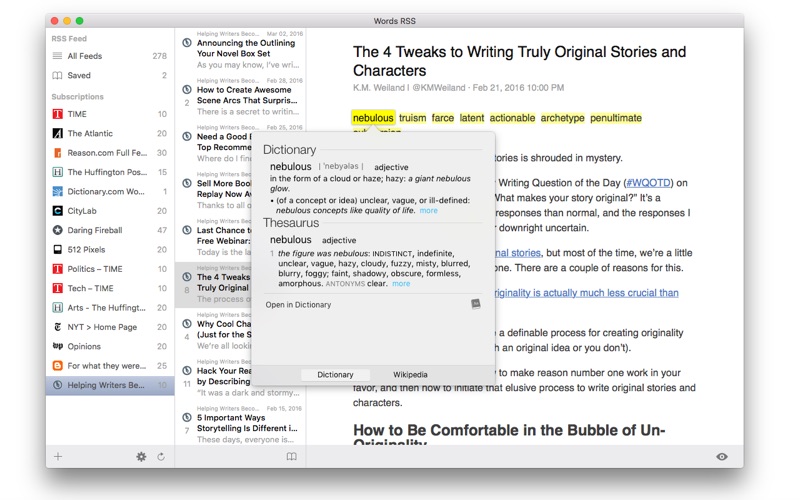Click link ending 'much less crucial than'
This screenshot has height=500, width=800.
(587, 293)
